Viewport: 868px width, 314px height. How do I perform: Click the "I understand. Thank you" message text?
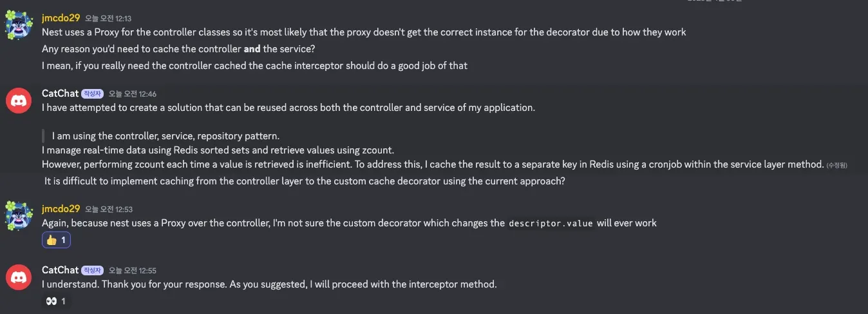[269, 284]
